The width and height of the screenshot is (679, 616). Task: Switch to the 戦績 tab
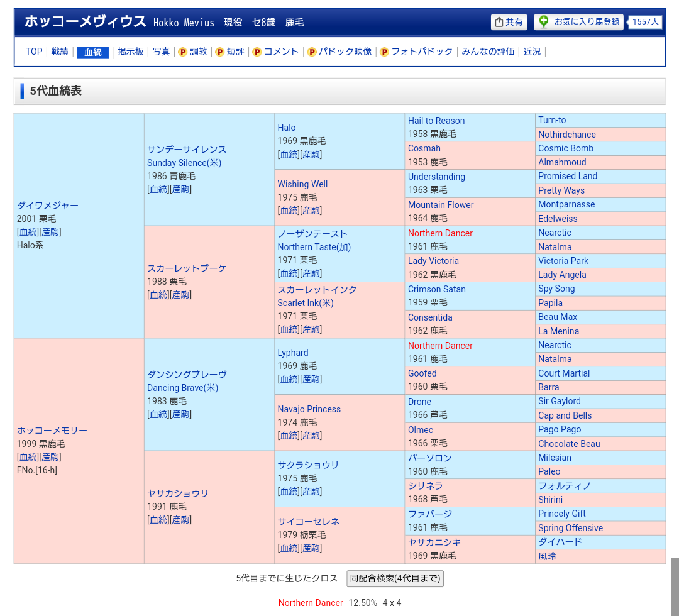60,52
